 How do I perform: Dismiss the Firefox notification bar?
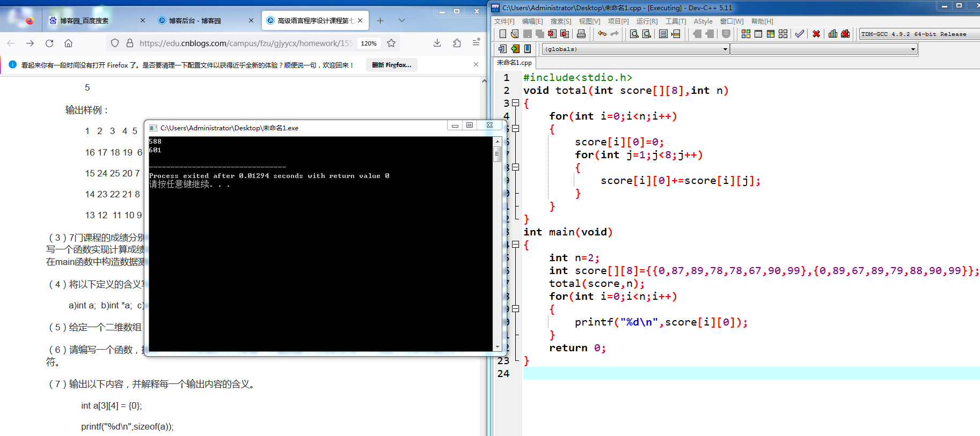click(476, 64)
